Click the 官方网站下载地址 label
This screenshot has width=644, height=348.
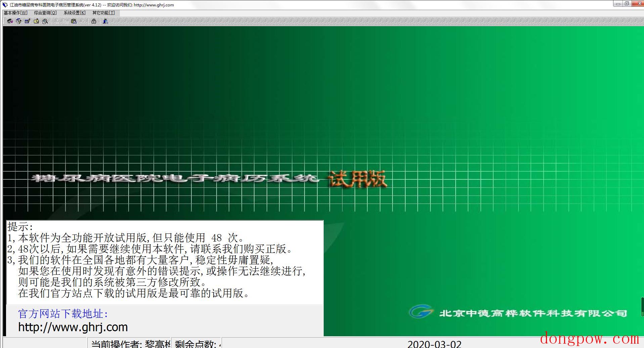[63, 314]
